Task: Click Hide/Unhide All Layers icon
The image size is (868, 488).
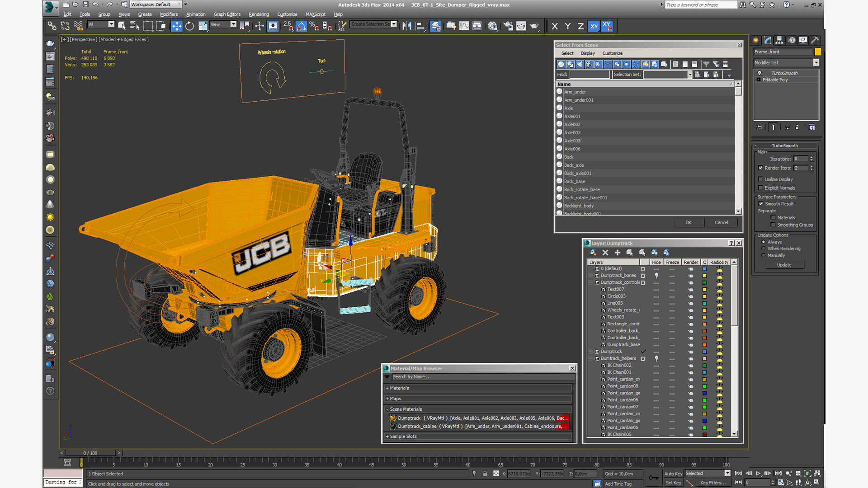Action: (654, 253)
